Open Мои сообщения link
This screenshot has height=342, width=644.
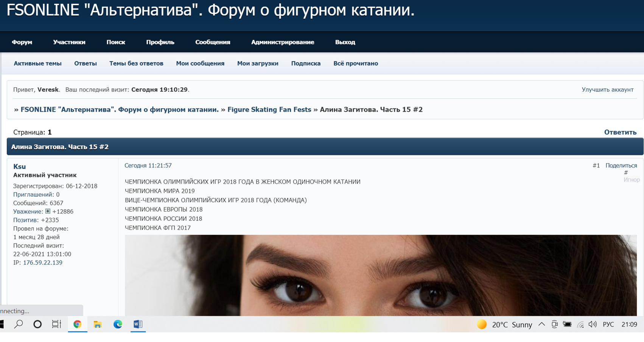coord(200,63)
